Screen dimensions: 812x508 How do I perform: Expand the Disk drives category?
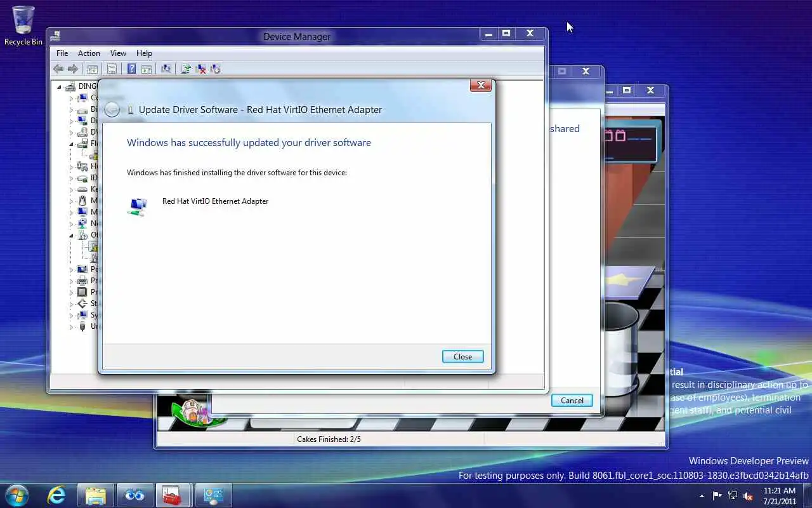[x=71, y=109]
